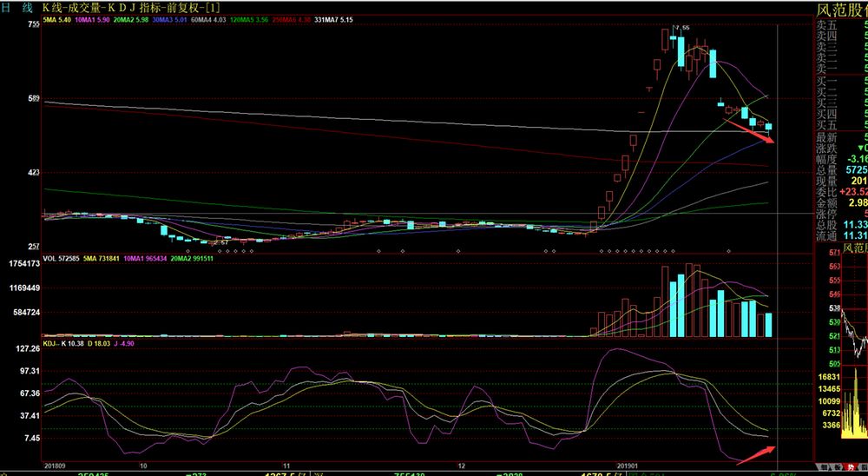Click the volume 5MA 731841 label
The height and width of the screenshot is (476, 868).
tap(102, 258)
